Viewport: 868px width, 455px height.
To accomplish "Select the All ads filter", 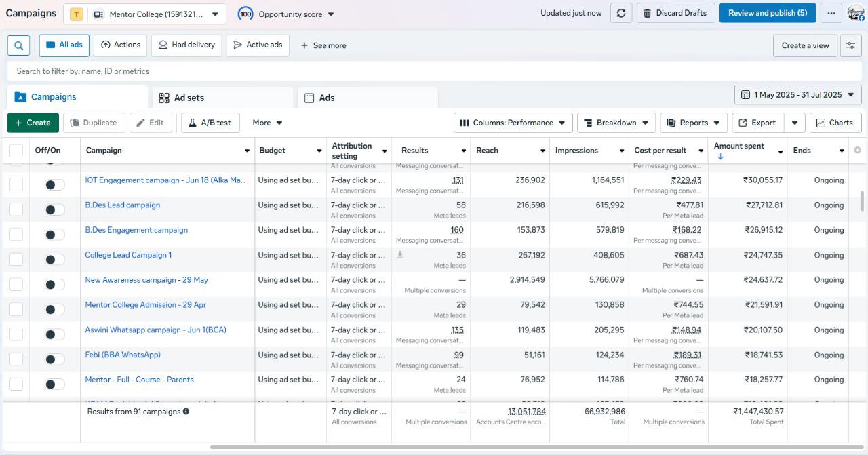I will point(64,45).
